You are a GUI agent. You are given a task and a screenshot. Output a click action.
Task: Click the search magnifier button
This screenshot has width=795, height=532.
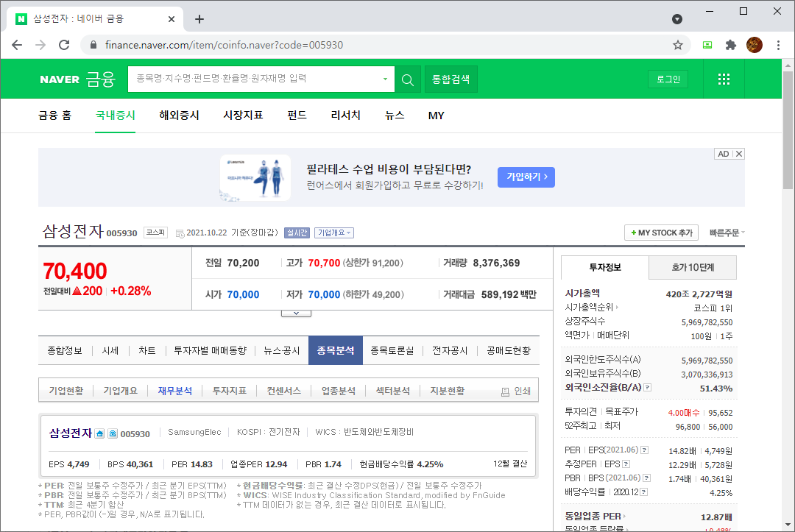pyautogui.click(x=408, y=79)
